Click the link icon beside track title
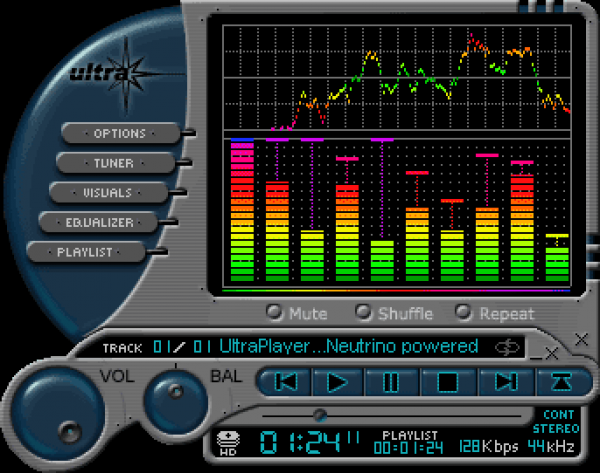The image size is (600, 473). tap(507, 347)
